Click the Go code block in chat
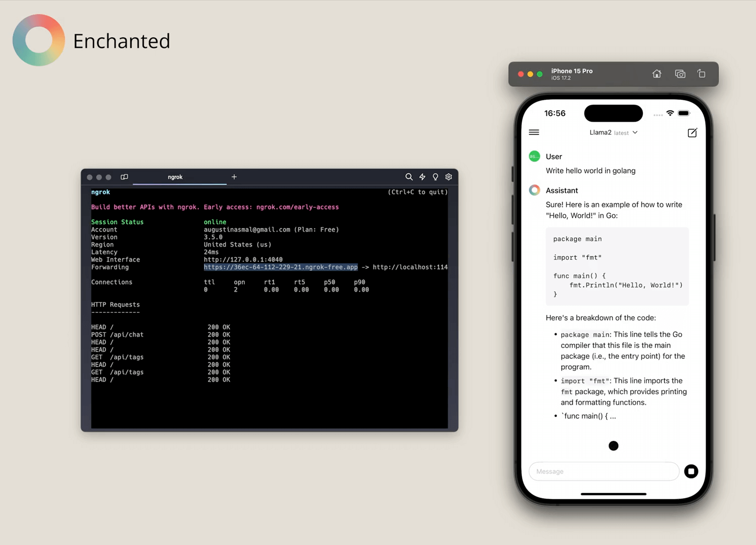The image size is (756, 545). 617,266
